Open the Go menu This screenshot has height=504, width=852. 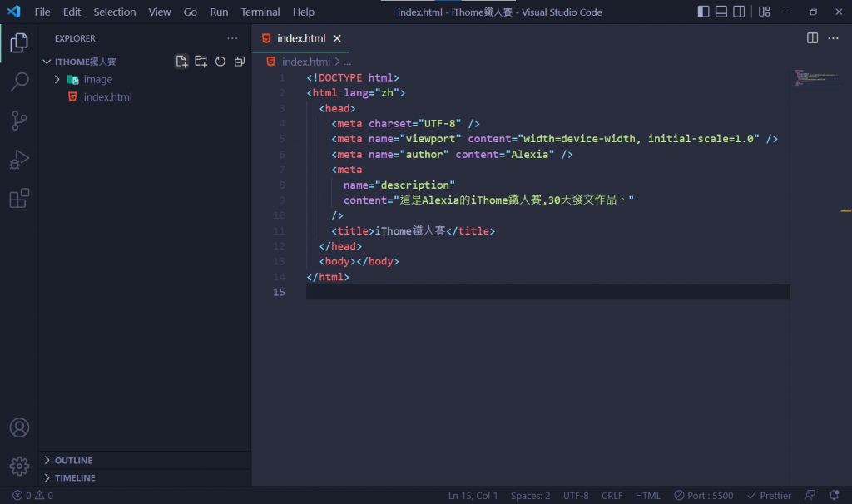191,12
